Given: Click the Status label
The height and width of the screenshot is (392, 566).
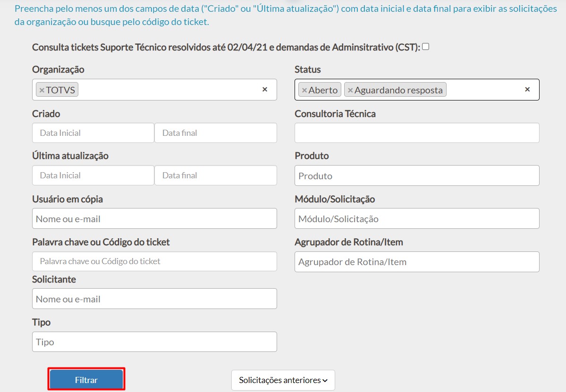Looking at the screenshot, I should pos(307,70).
